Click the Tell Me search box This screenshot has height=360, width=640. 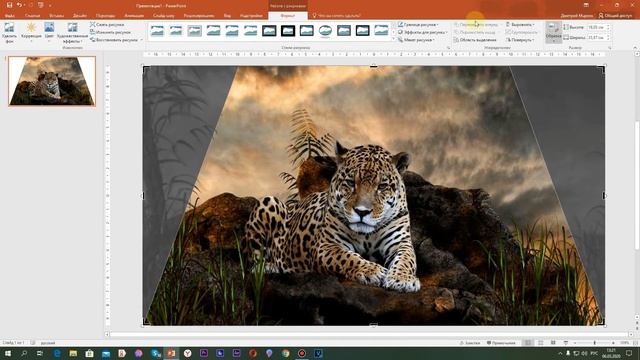click(x=337, y=16)
